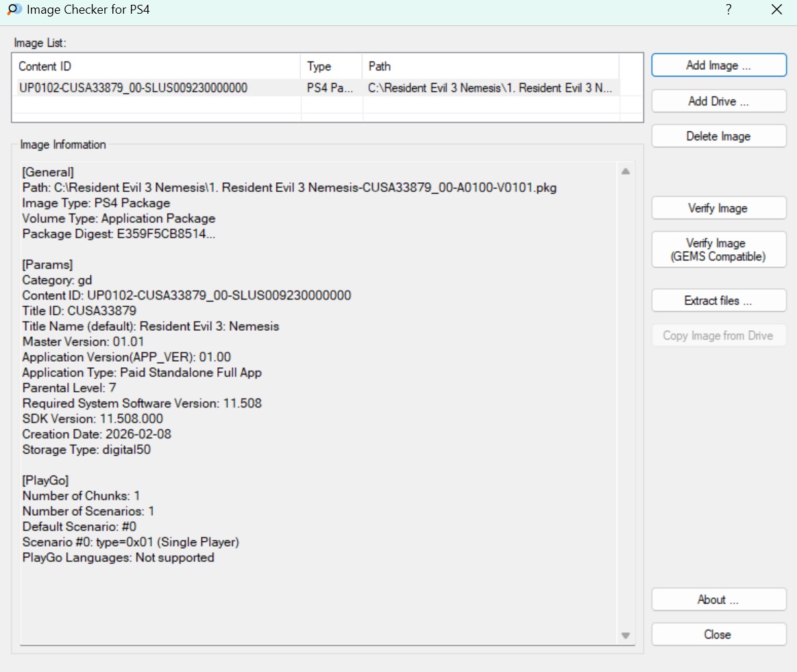Open the help question mark in title bar
This screenshot has height=672, width=797.
pos(728,10)
